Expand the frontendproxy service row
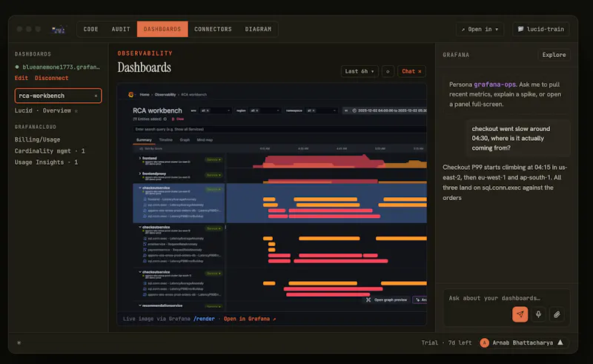Viewport: 593px width, 364px height. click(x=140, y=173)
